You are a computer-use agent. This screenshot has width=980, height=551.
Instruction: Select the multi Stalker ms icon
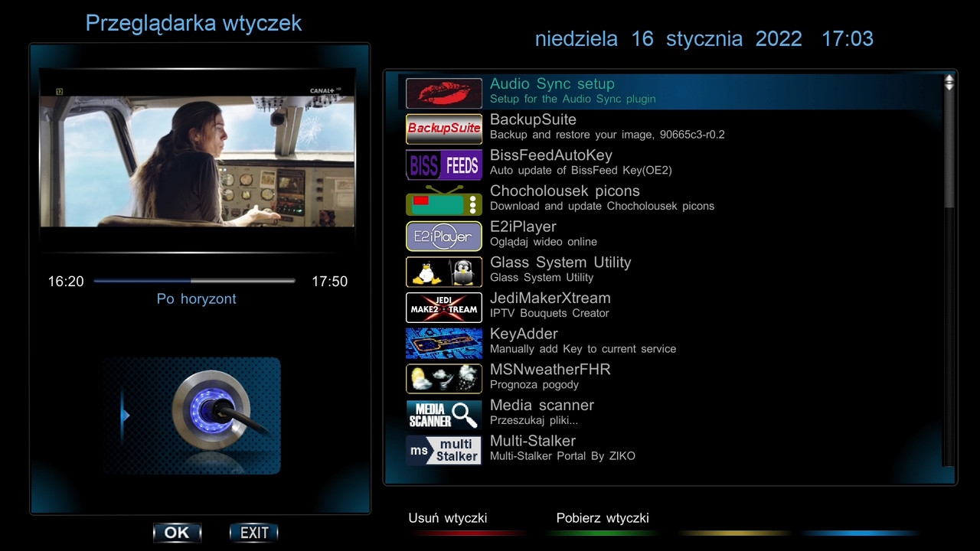tap(444, 451)
